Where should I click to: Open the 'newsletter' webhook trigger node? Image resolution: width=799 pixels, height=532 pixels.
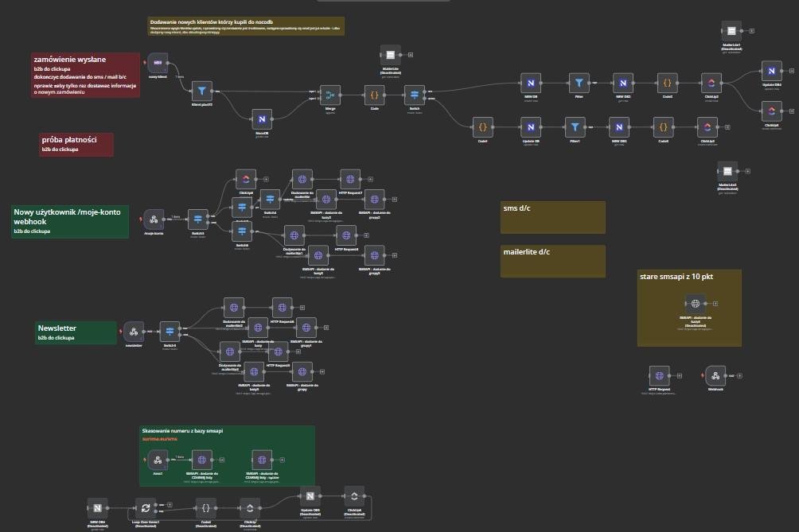point(134,332)
